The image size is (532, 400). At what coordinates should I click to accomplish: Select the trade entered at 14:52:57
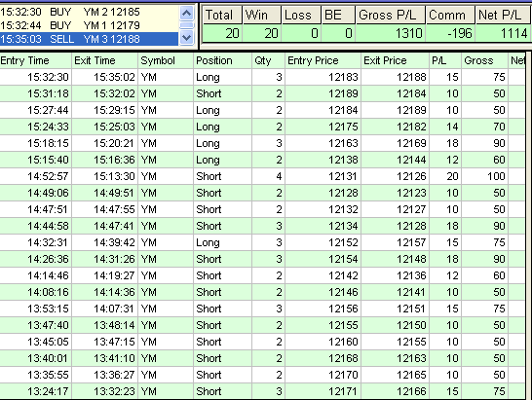point(262,176)
